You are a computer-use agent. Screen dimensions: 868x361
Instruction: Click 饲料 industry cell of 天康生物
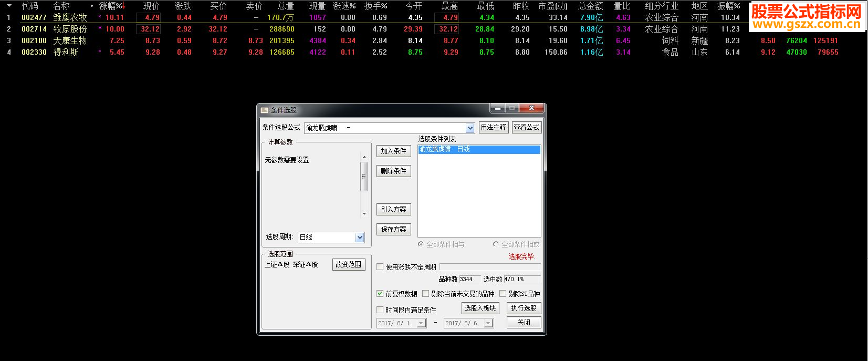pyautogui.click(x=670, y=40)
